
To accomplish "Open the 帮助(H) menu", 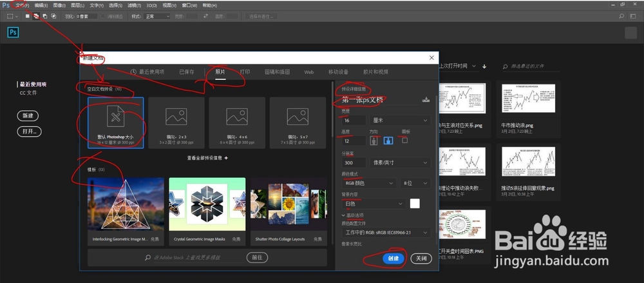I will pyautogui.click(x=209, y=5).
